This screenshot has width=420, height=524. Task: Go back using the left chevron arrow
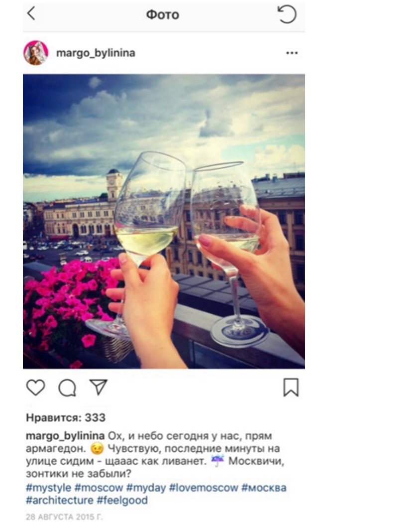click(31, 14)
